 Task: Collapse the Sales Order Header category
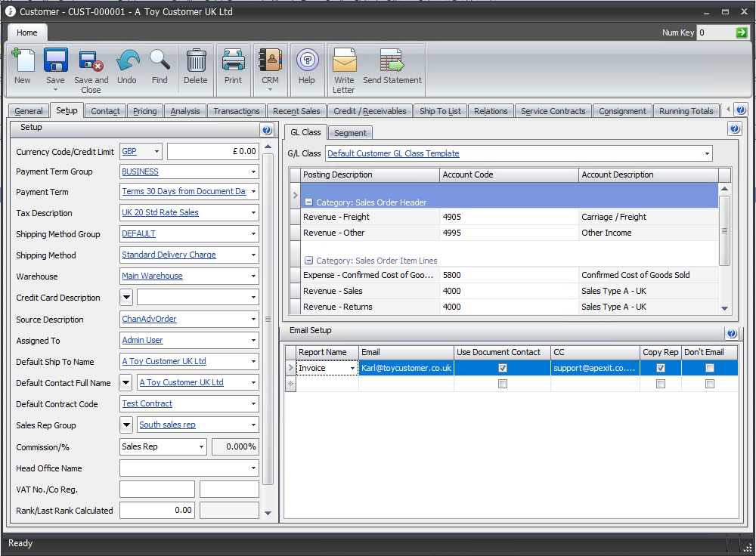(x=309, y=202)
